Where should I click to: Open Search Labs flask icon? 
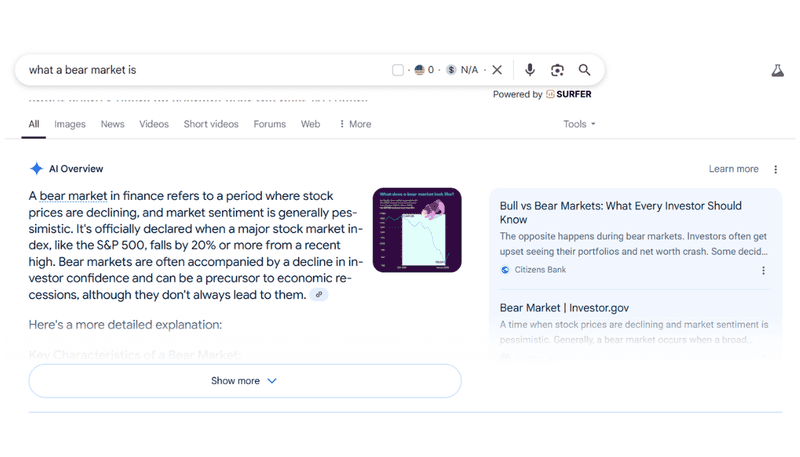coord(778,70)
